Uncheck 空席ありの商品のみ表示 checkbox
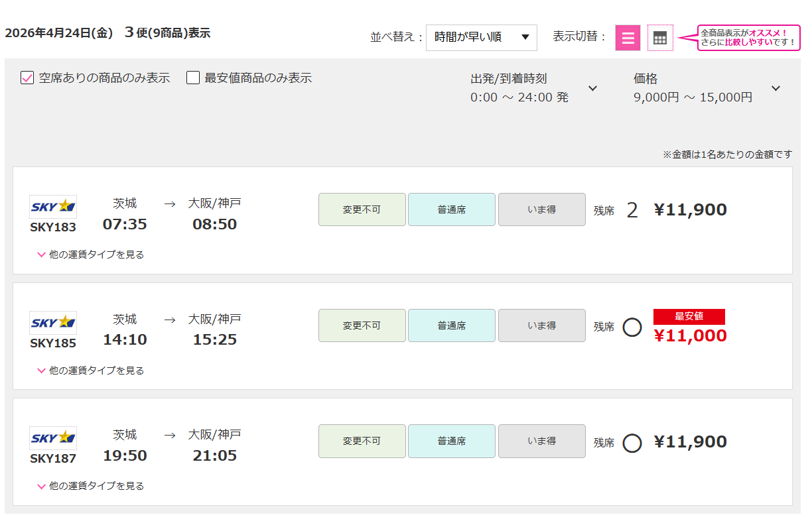The height and width of the screenshot is (529, 812). tap(27, 78)
